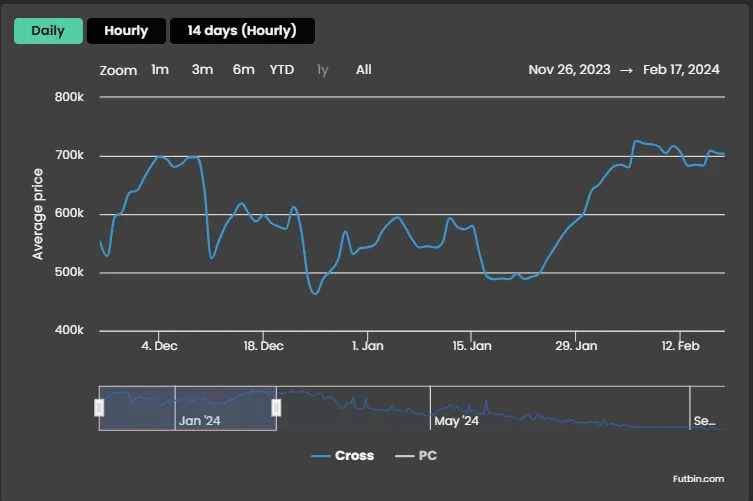
Task: Switch to the Daily price tab
Action: tap(48, 31)
